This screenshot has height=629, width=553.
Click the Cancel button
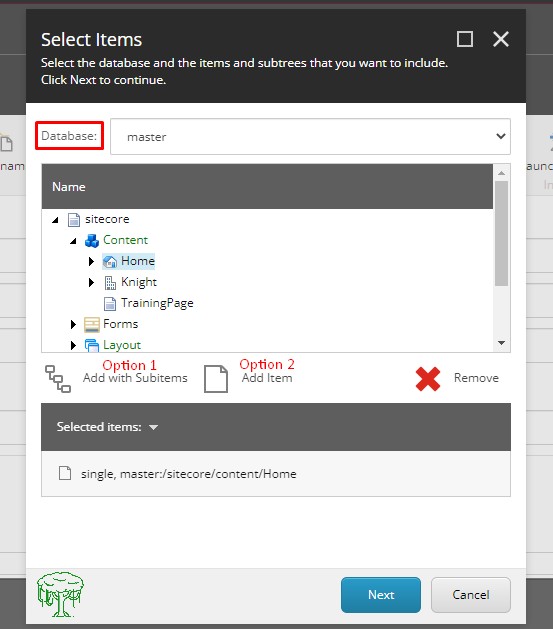(x=471, y=595)
